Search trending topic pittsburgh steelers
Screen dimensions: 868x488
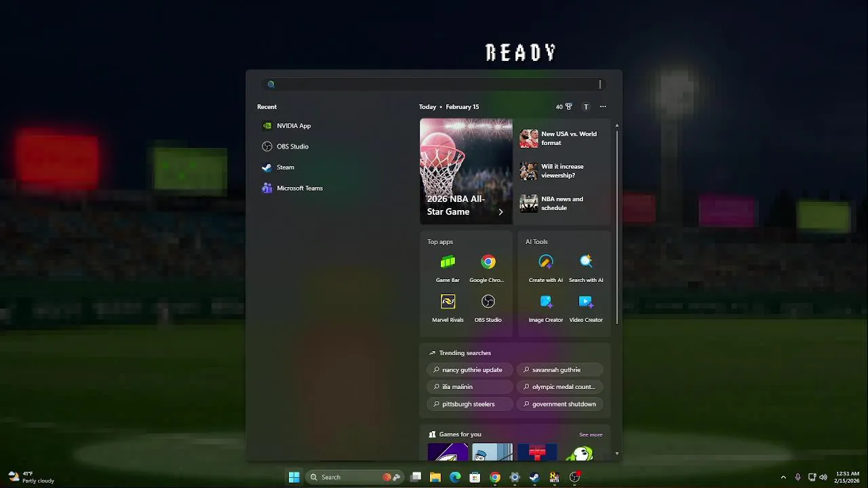470,404
